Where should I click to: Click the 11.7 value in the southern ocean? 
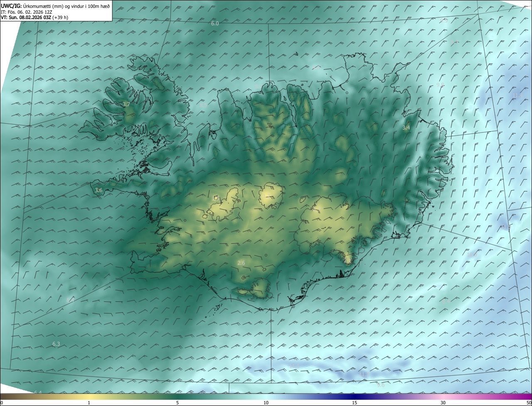[363, 374]
